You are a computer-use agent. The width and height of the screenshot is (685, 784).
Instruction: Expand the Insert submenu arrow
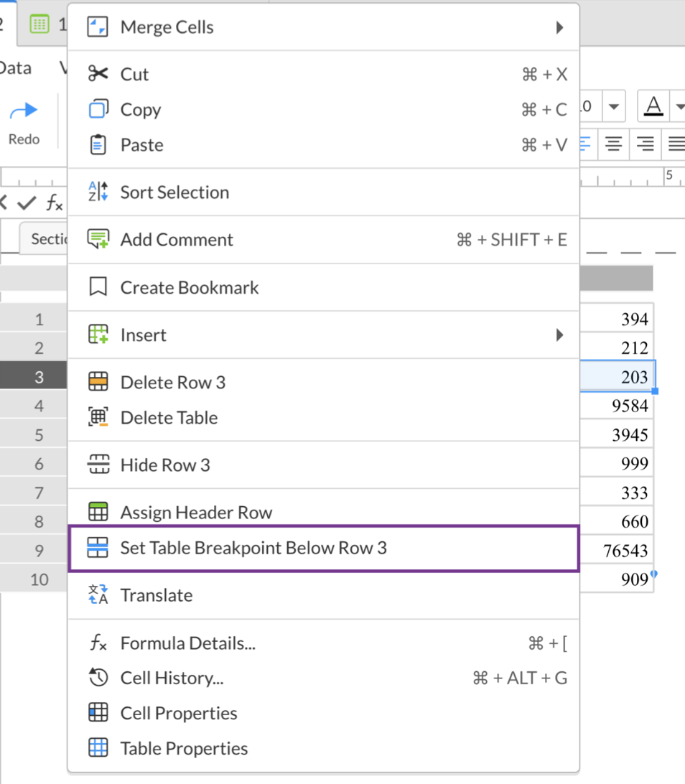(x=559, y=335)
